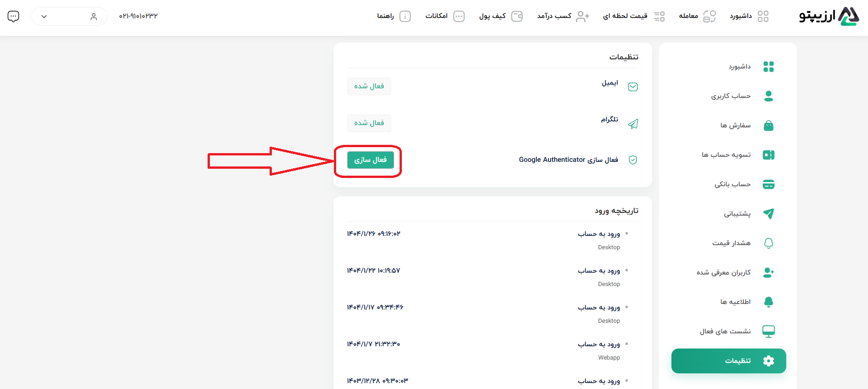Open معامله in the top navigation
Screen dimensions: 868x389
tap(688, 16)
